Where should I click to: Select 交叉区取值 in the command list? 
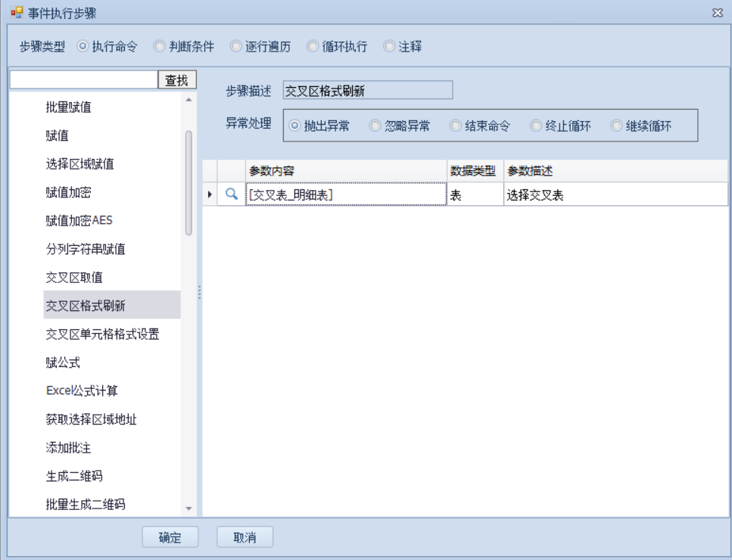pos(74,277)
